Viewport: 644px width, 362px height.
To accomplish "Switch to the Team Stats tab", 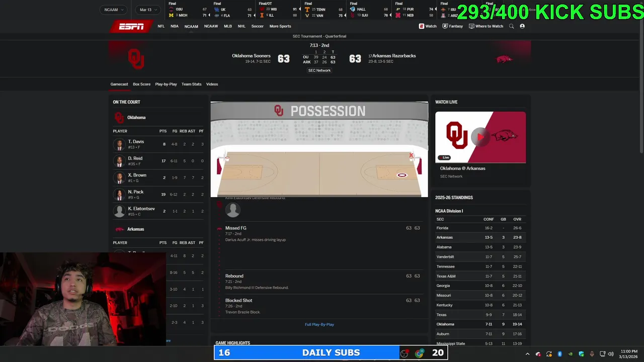I will pos(191,84).
